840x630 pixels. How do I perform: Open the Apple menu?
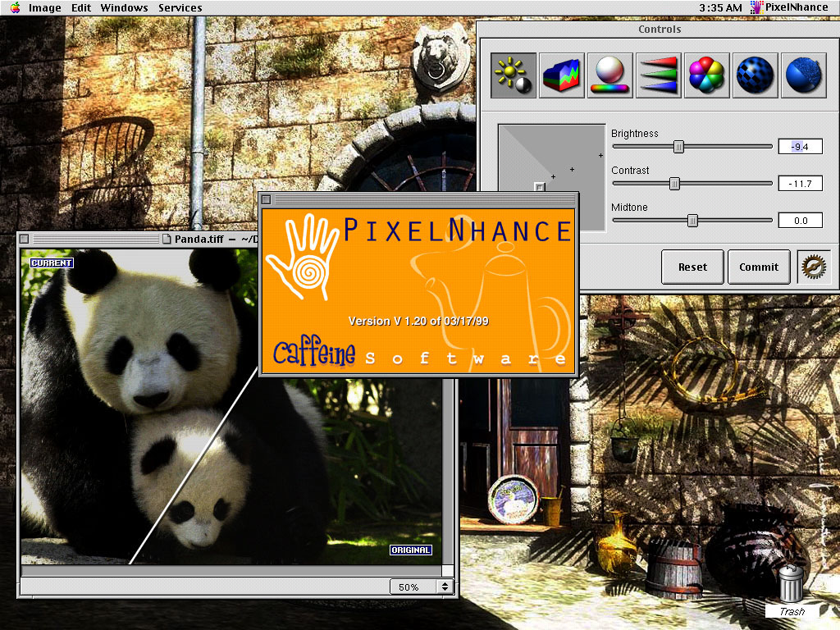15,7
